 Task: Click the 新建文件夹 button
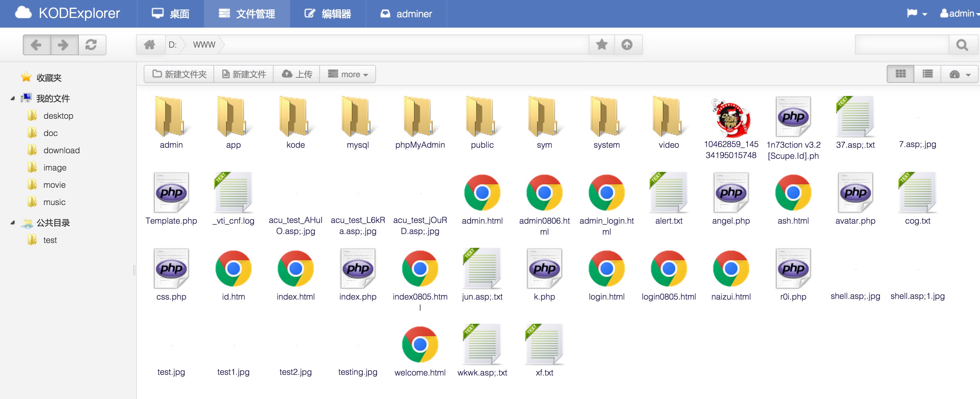tap(179, 74)
